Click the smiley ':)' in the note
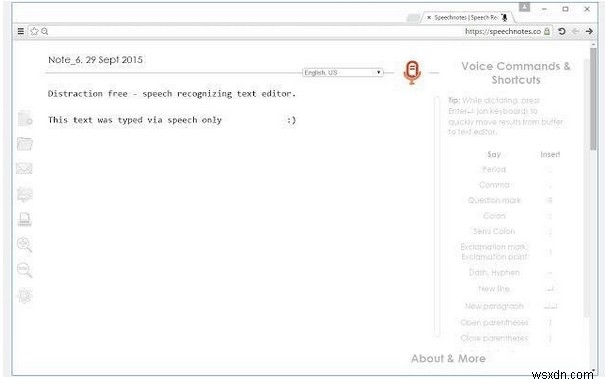 291,120
